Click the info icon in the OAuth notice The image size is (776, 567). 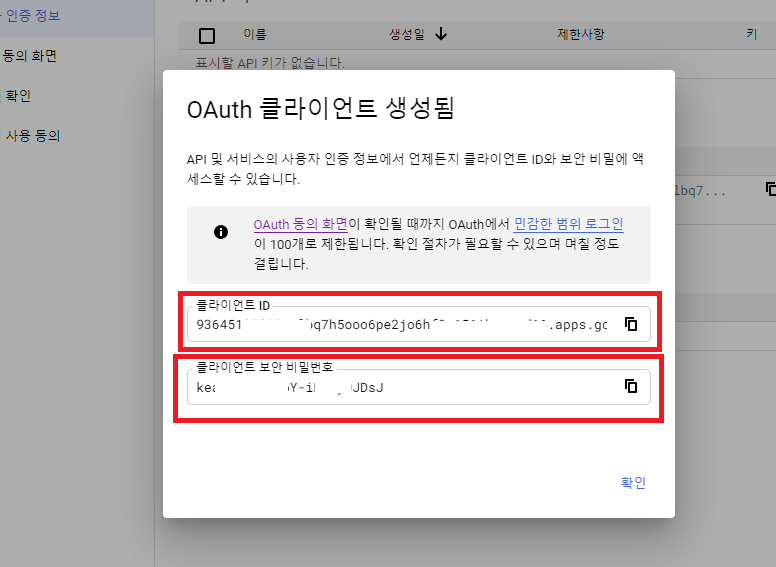coord(221,232)
